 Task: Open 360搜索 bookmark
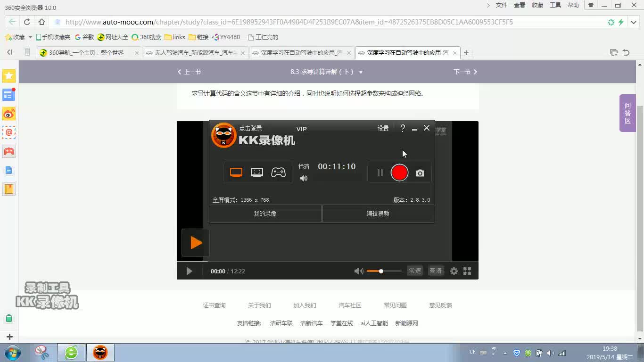pyautogui.click(x=146, y=37)
